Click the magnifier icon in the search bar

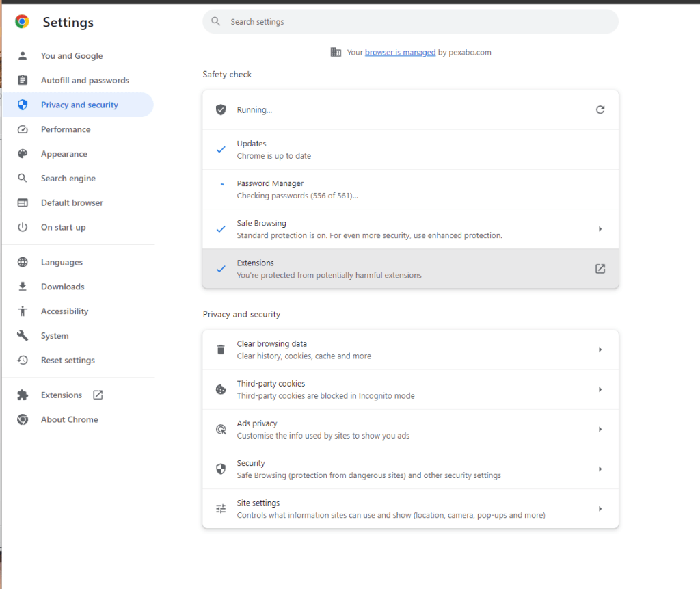coord(215,21)
